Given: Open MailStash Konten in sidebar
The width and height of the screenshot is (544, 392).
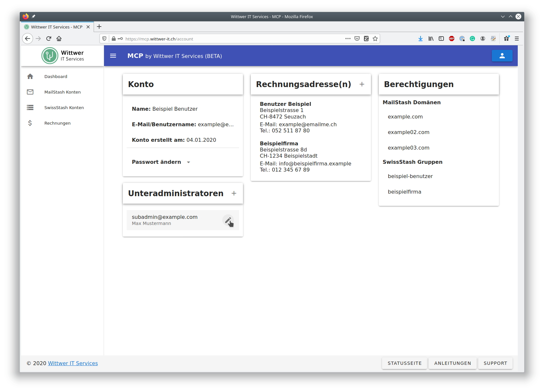Looking at the screenshot, I should coord(62,92).
